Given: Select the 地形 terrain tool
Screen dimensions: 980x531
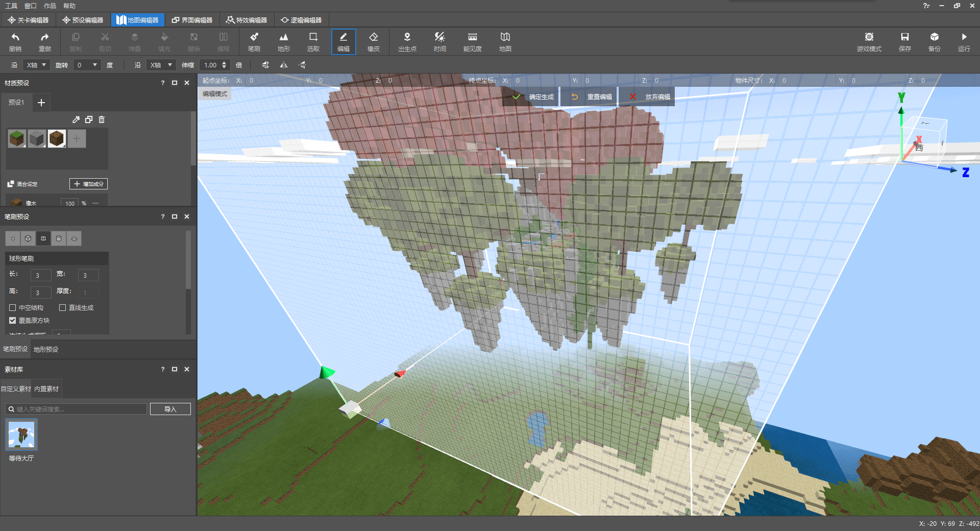Looking at the screenshot, I should click(283, 41).
